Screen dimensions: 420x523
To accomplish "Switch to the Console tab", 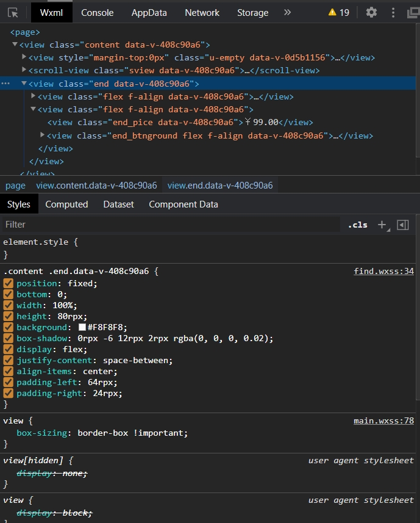I will [98, 13].
